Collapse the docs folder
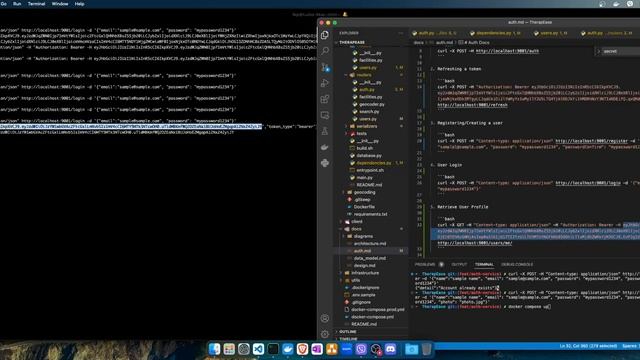This screenshot has height=360, width=640. 341,229
